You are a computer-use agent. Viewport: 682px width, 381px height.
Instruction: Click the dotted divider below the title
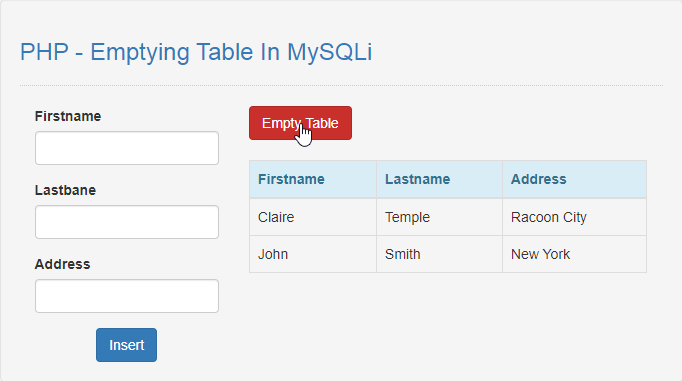(x=341, y=86)
